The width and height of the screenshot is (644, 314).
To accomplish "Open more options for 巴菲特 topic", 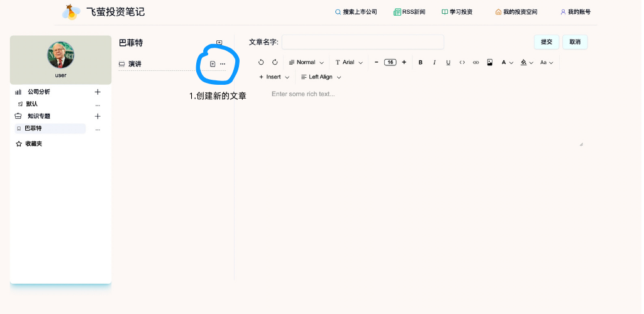I will (97, 129).
